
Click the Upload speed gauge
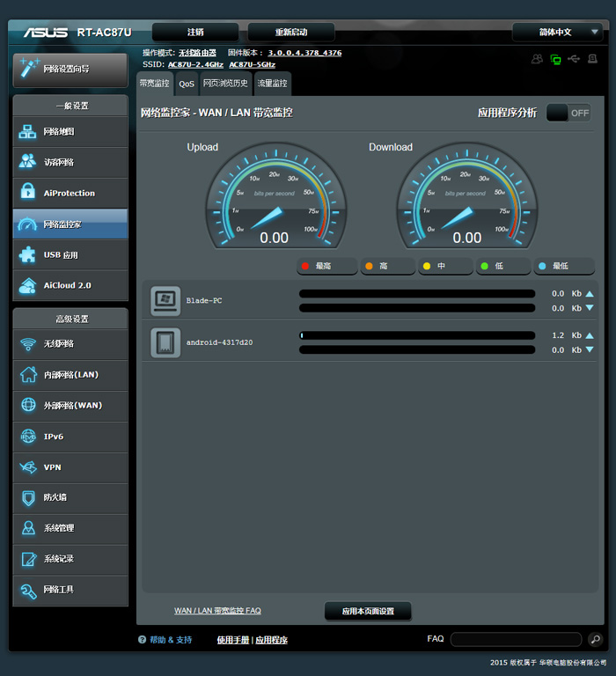[276, 196]
